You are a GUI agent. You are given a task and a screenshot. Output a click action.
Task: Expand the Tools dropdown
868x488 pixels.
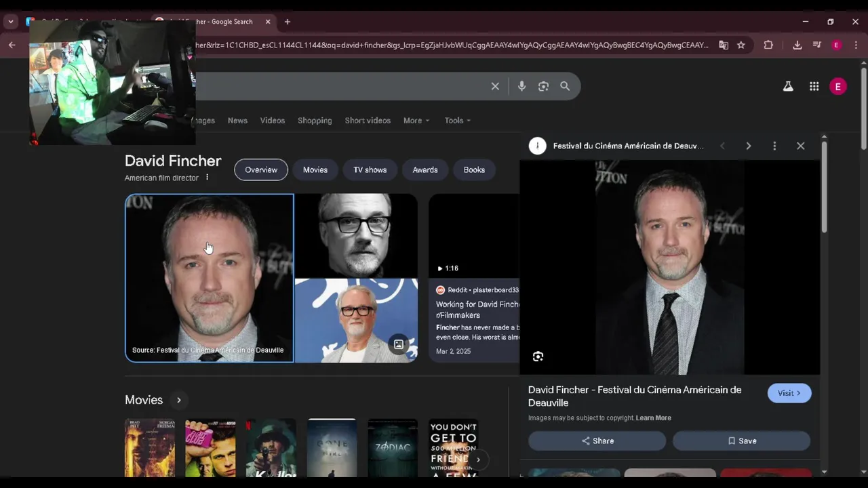[458, 121]
